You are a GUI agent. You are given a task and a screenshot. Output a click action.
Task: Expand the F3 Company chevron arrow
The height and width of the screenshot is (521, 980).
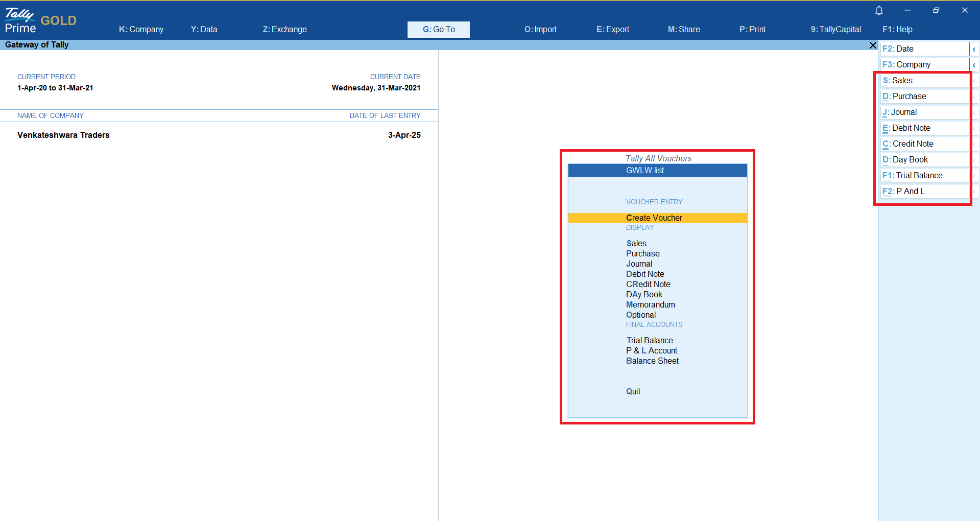click(x=974, y=65)
